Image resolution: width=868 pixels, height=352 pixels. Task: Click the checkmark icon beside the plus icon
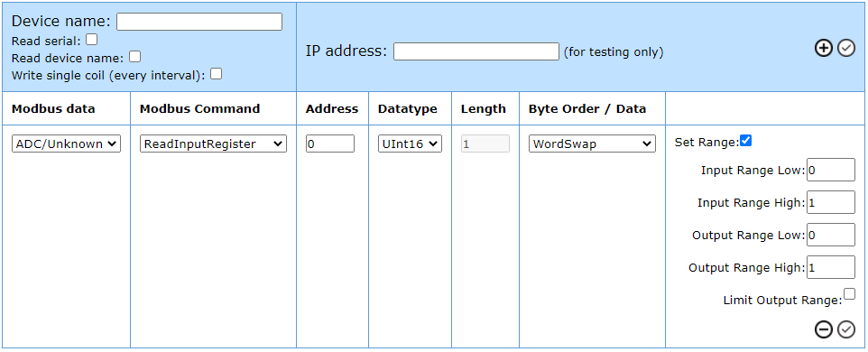tap(846, 49)
